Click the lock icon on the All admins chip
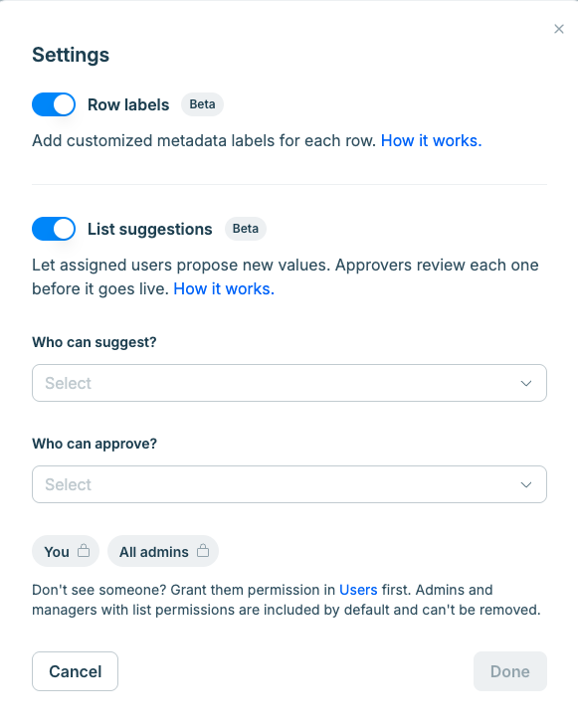578x728 pixels. pyautogui.click(x=203, y=551)
